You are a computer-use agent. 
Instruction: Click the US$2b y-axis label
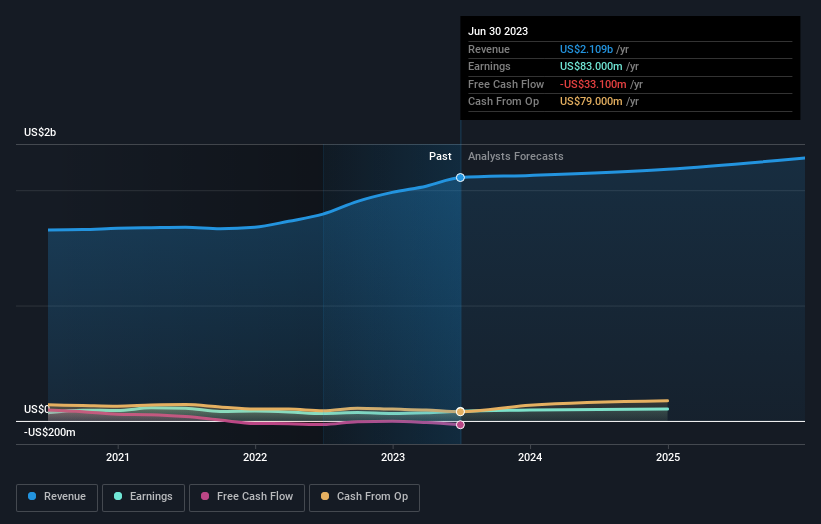pos(40,132)
